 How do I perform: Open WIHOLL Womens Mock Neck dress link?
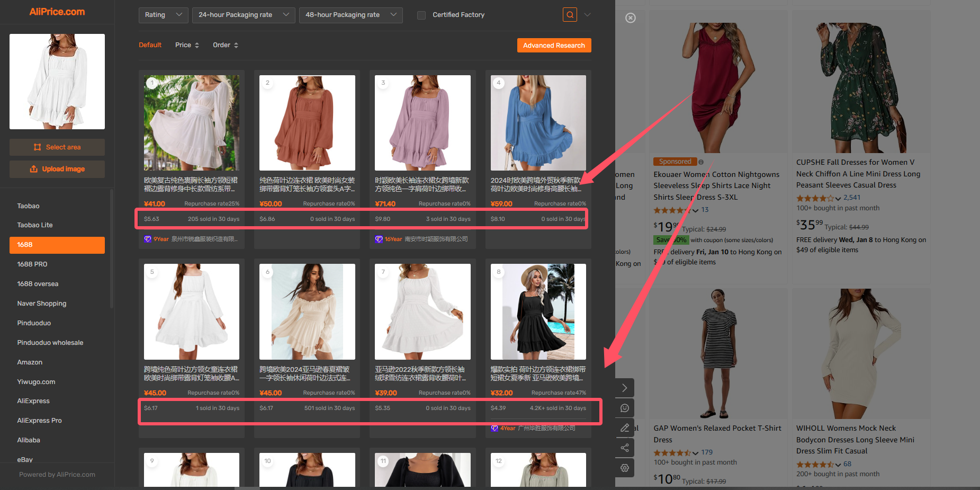tap(855, 440)
